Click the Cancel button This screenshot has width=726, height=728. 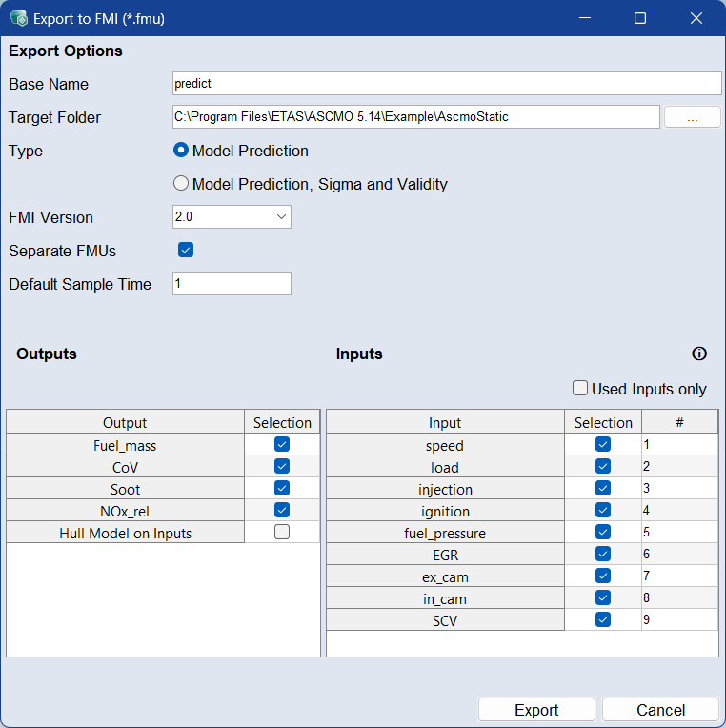tap(660, 710)
